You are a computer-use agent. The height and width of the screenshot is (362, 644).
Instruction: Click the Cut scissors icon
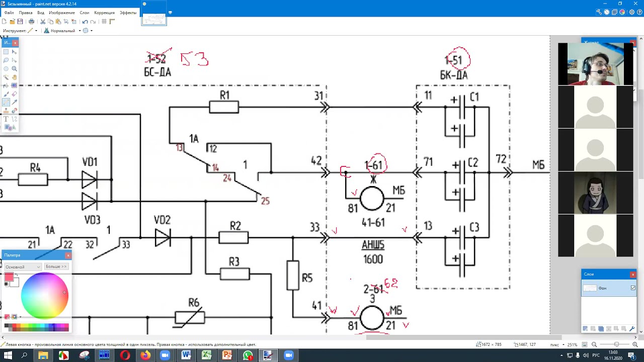pos(43,22)
